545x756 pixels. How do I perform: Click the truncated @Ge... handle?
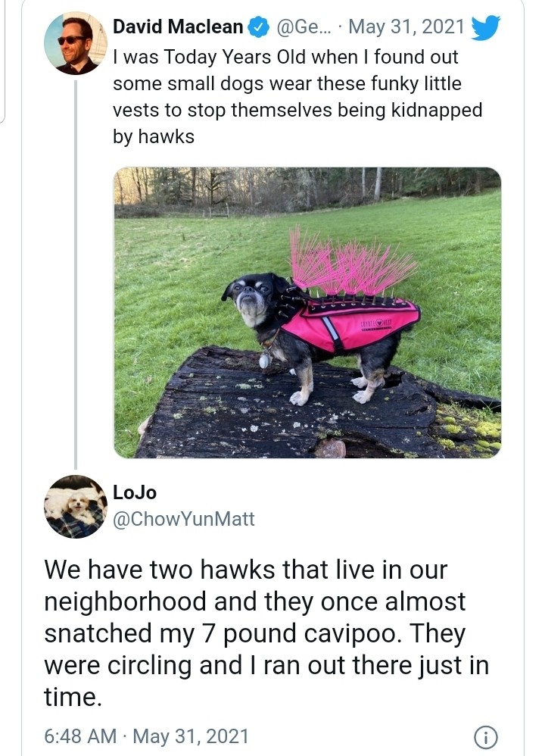pyautogui.click(x=301, y=27)
